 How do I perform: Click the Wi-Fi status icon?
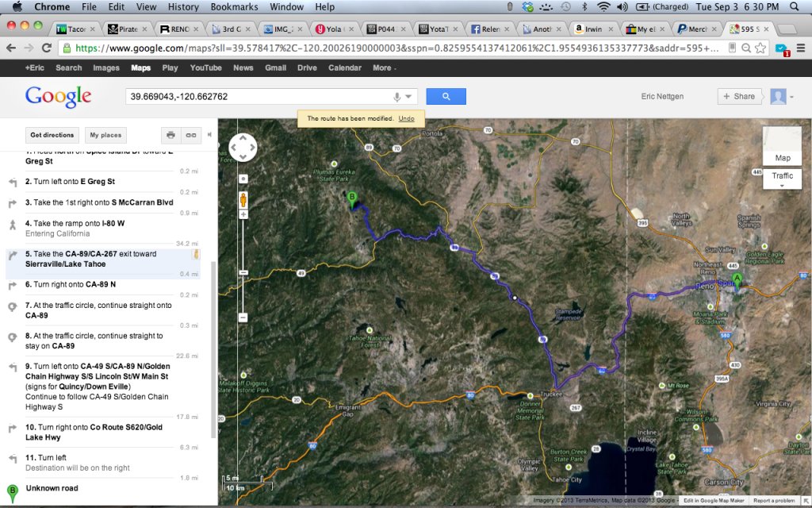click(603, 6)
